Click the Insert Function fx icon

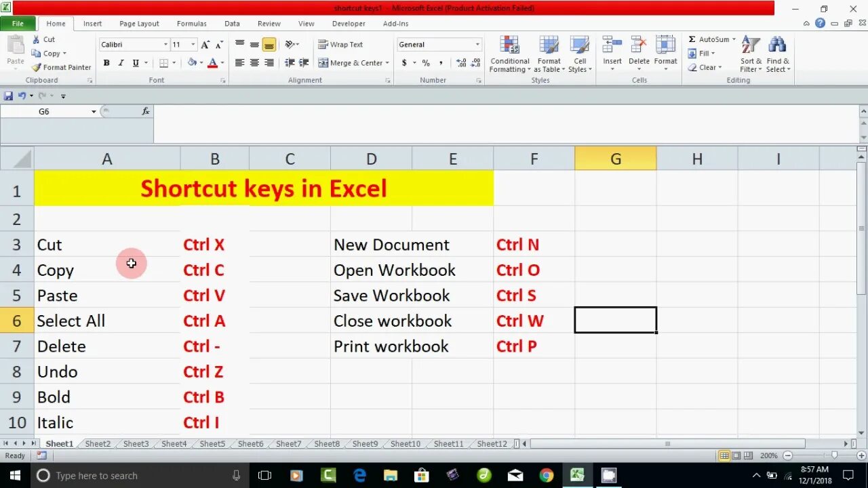click(x=145, y=111)
